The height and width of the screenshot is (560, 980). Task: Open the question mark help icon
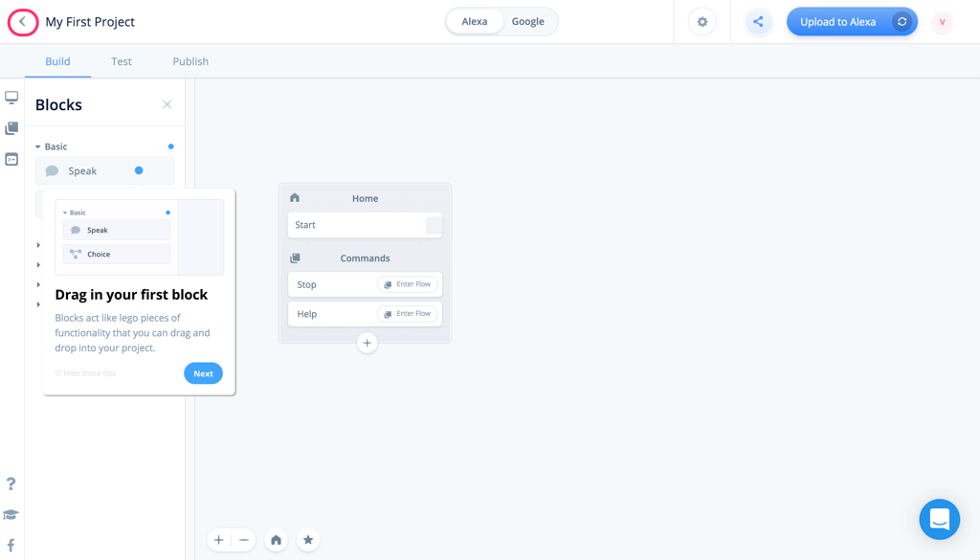point(11,484)
